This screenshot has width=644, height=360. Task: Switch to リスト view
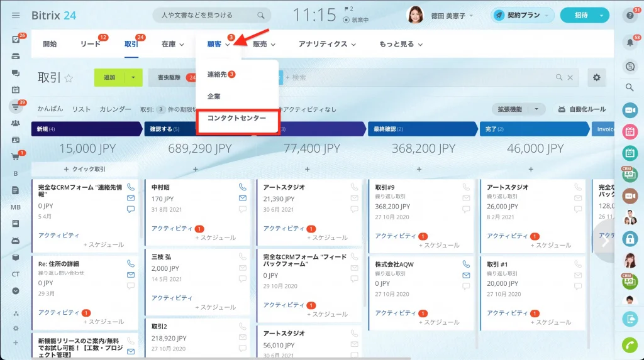click(x=81, y=109)
